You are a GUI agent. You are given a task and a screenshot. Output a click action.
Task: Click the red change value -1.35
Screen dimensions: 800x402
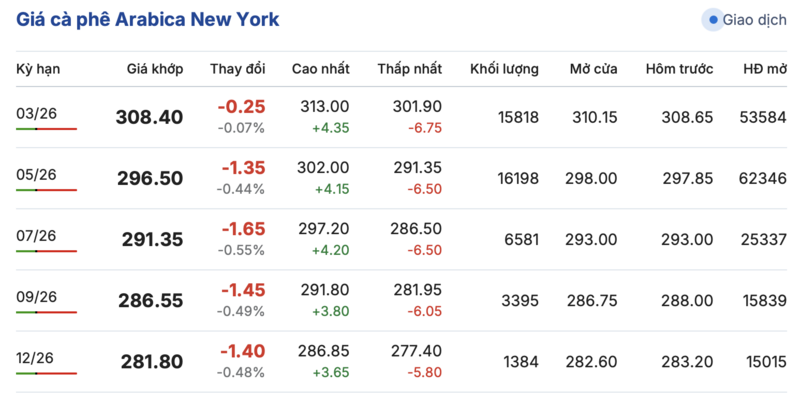click(243, 168)
